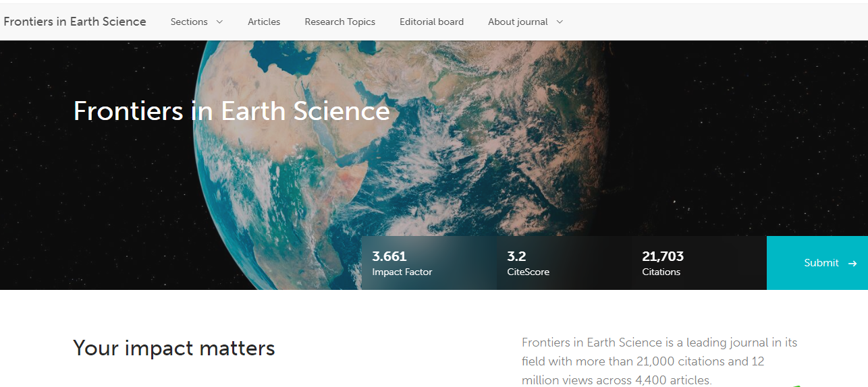The image size is (868, 387).
Task: Click the journal description paragraph text
Action: 659,361
